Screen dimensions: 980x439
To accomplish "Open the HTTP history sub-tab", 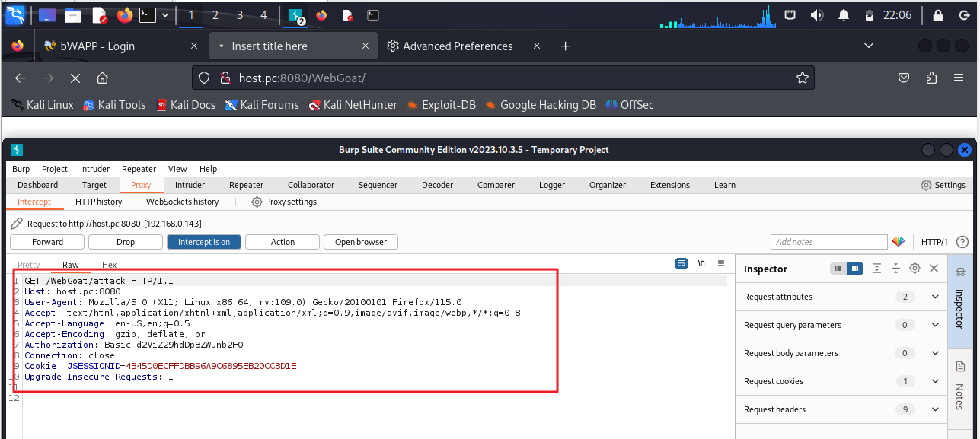I will pos(99,202).
